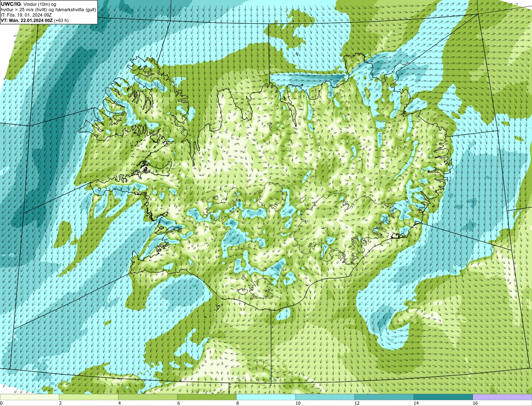Click the teal 12–14 m/s legend swatch
The image size is (532, 406).
point(384,397)
